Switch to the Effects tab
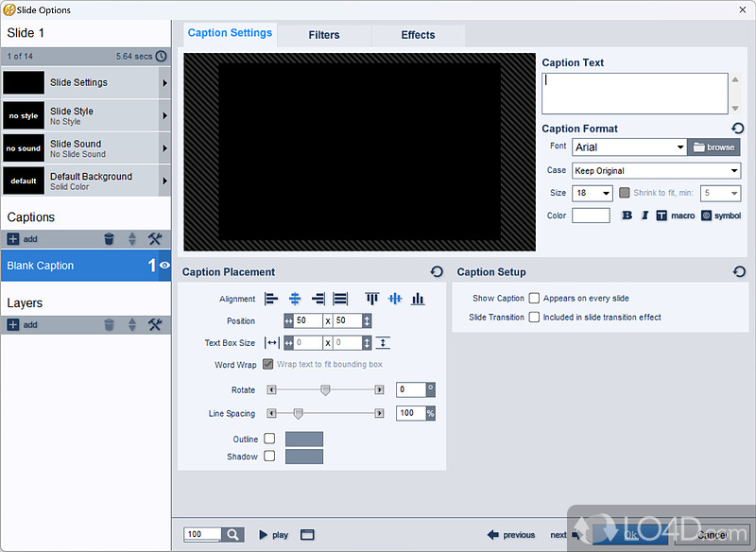This screenshot has width=756, height=552. point(418,35)
